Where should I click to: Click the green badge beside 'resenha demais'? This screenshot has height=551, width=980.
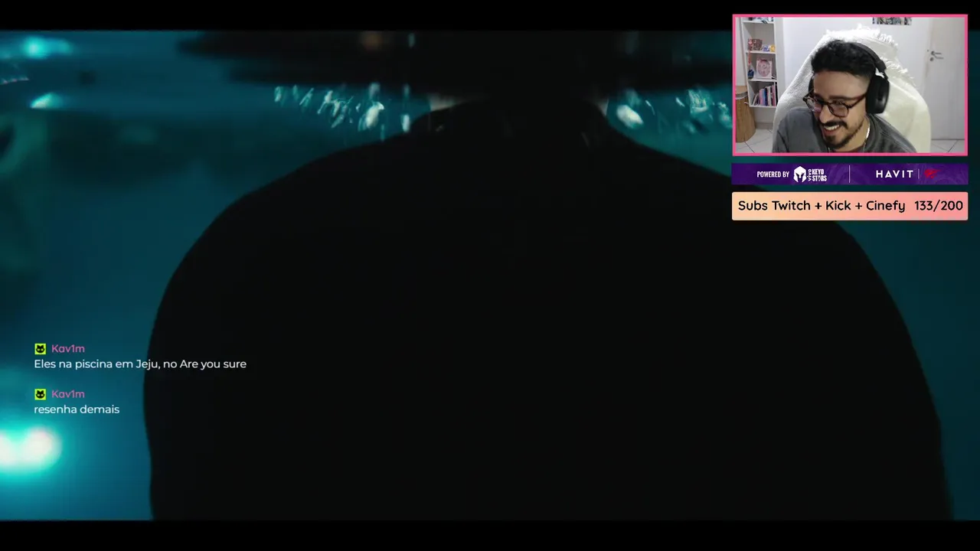(40, 394)
